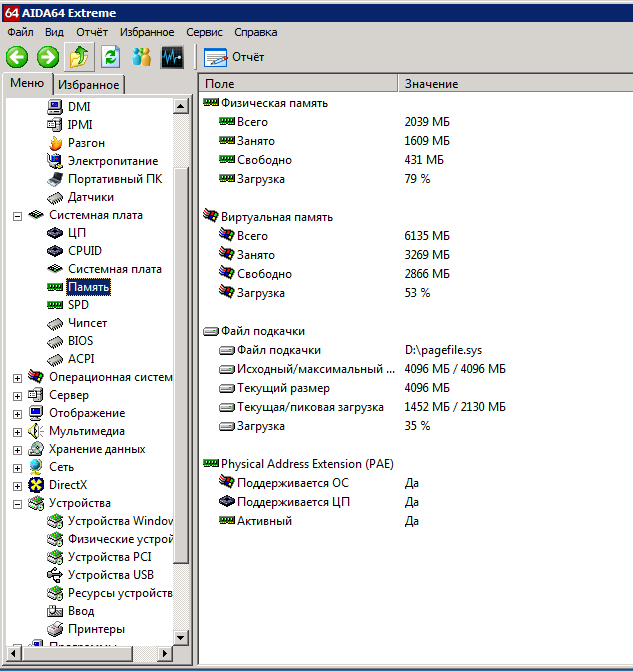
Task: Open the system stability graph icon
Action: 172,57
